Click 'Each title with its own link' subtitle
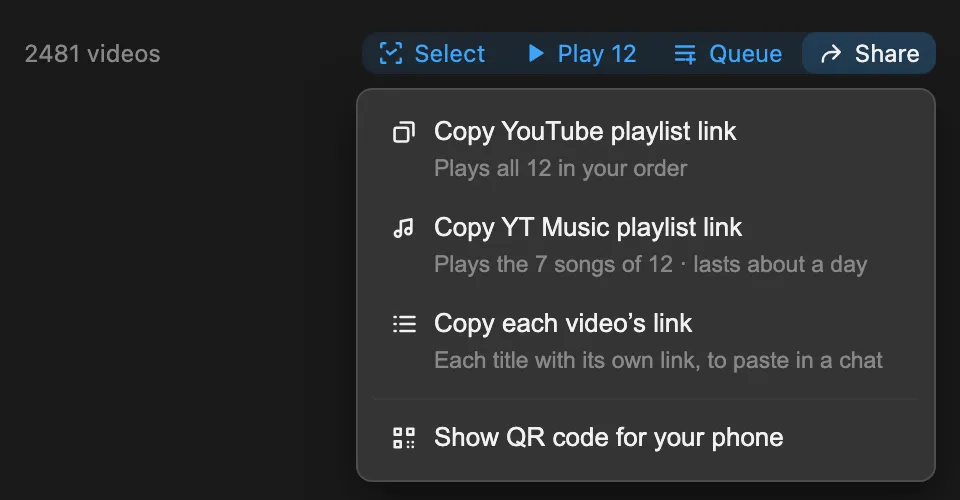Screen dimensions: 960x500 click(x=566, y=360)
